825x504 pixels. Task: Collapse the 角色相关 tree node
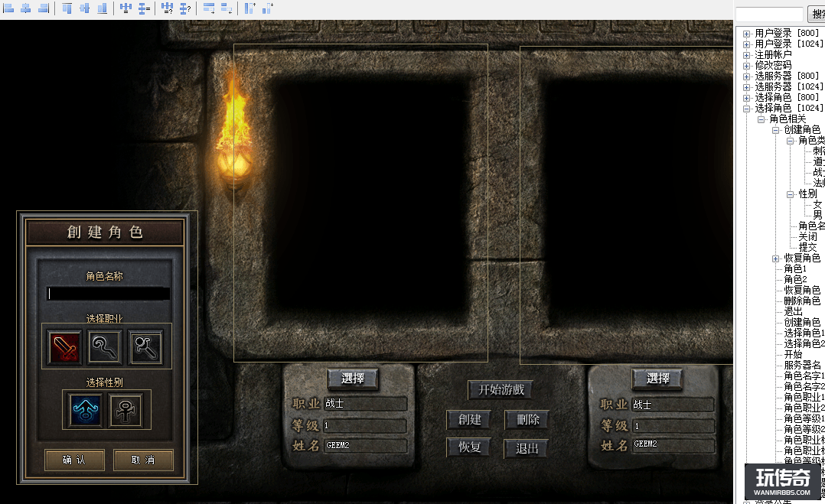point(761,119)
